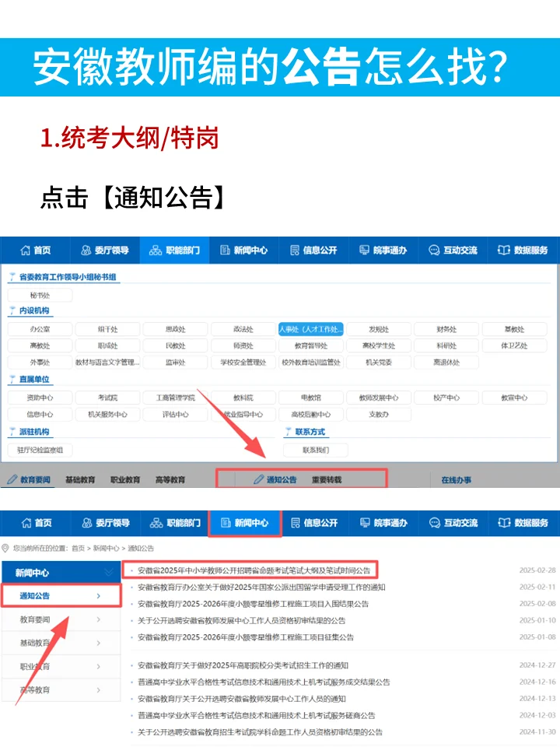
Task: Click the 体卫艺处 department button
Action: 514,345
